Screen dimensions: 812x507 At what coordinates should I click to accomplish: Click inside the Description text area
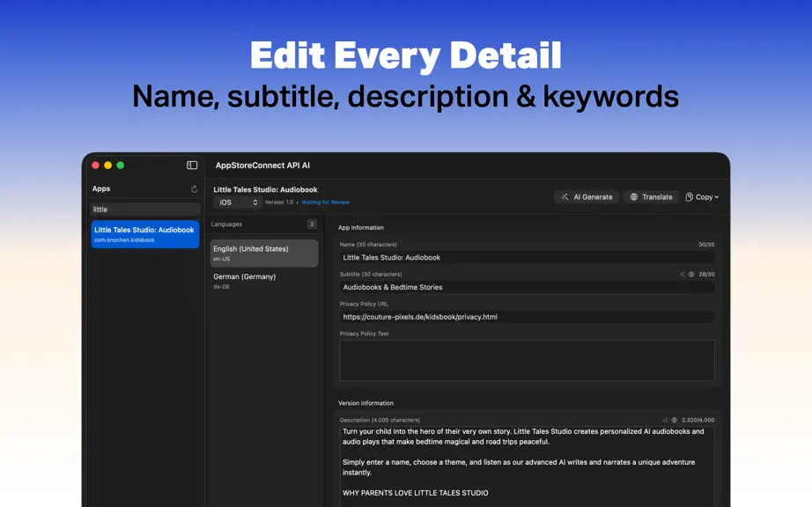tap(528, 467)
